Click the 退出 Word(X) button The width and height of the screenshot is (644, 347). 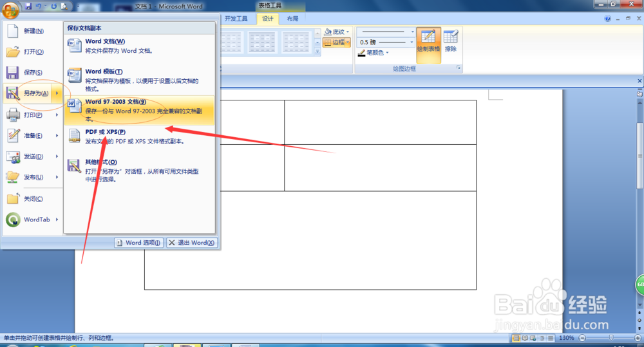pos(191,243)
